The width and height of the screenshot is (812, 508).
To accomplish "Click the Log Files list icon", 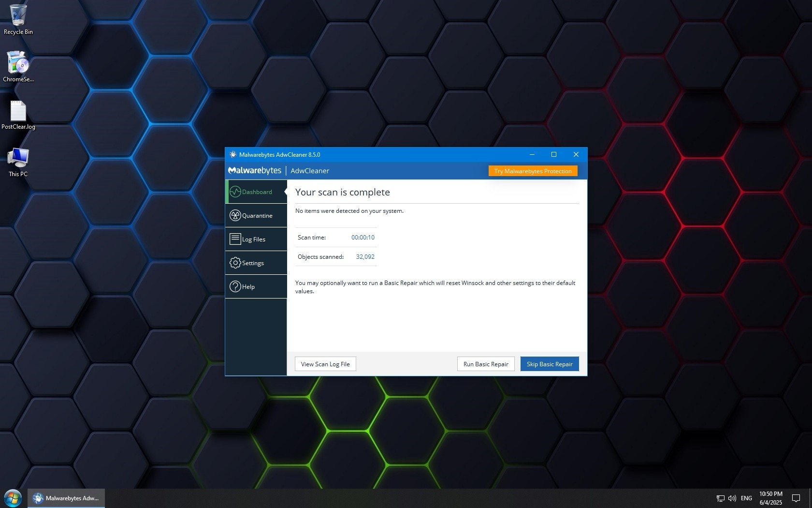I will 235,239.
